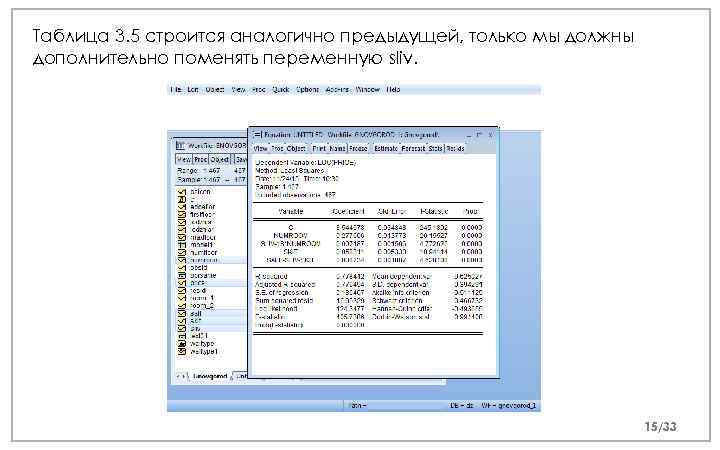The height and width of the screenshot is (450, 720).
Task: Click the Std. Error column header
Action: [x=391, y=212]
